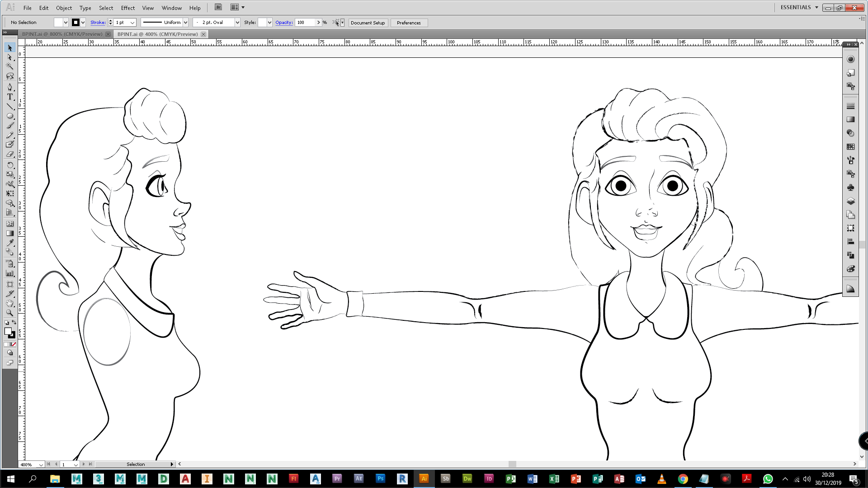This screenshot has height=488, width=868.
Task: Click the Preferences button
Action: pos(408,23)
